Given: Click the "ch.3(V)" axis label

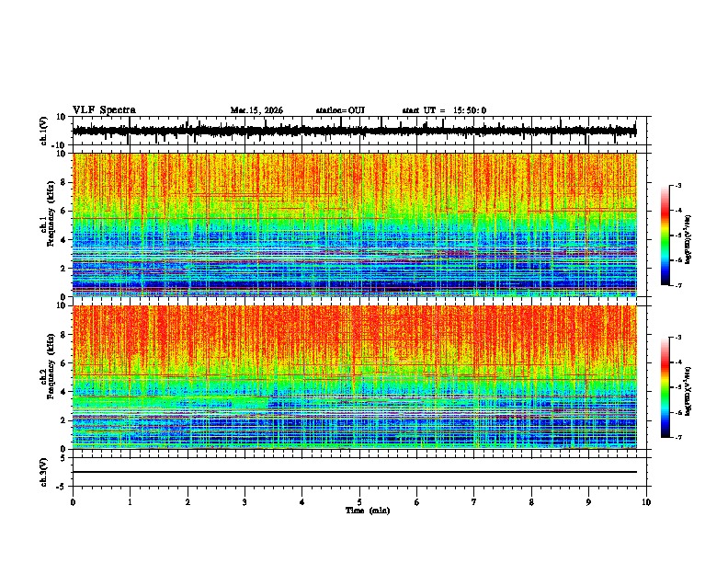Looking at the screenshot, I should tap(44, 472).
